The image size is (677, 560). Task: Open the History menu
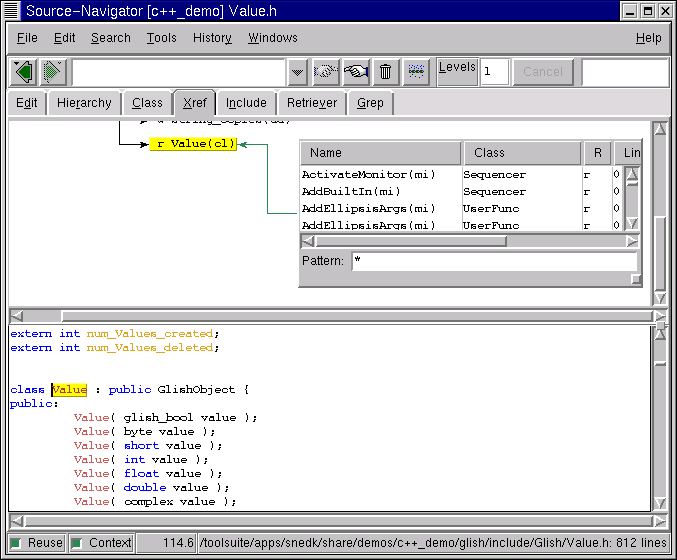click(212, 38)
